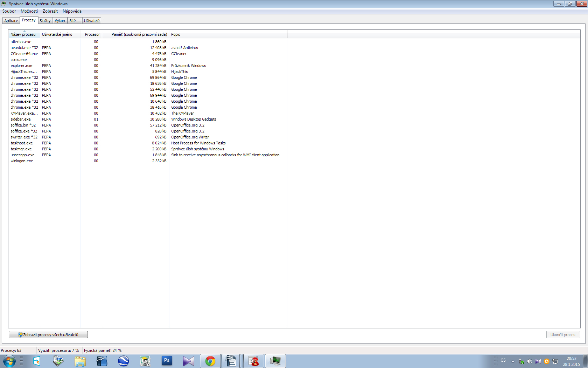Click the Safely Remove Hardware tray icon
Screen dimensions: 588x368
(x=521, y=361)
